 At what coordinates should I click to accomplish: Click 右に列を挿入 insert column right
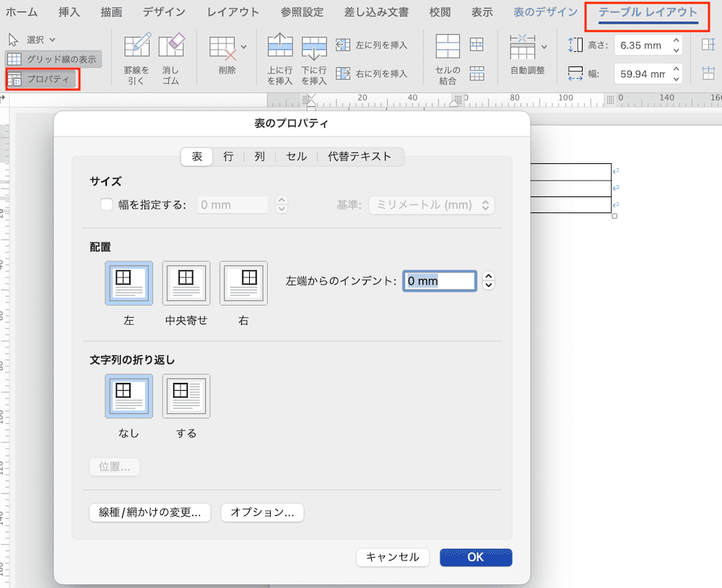coord(372,74)
